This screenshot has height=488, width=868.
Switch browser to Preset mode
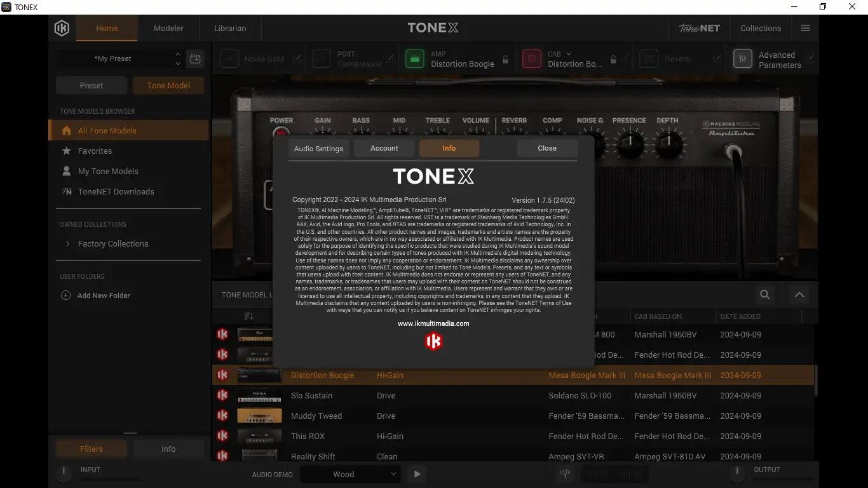pos(92,85)
